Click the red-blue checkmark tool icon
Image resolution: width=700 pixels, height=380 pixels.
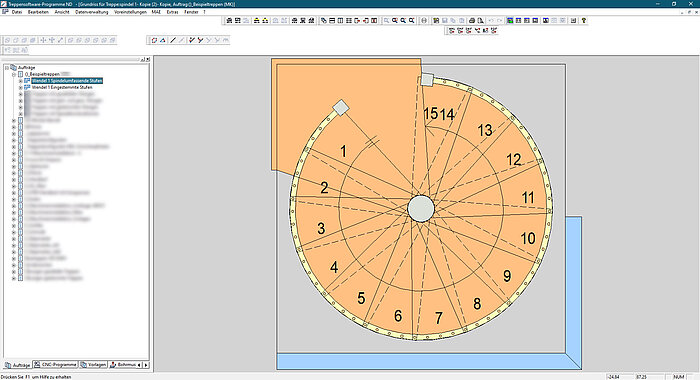192,40
